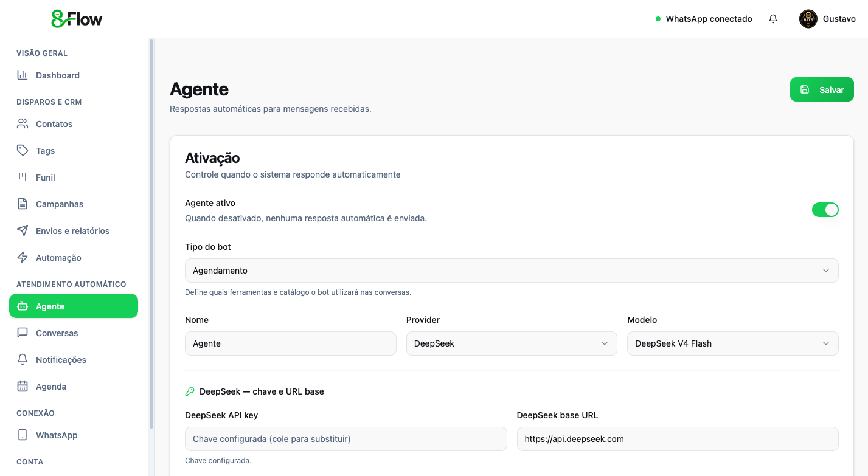The image size is (868, 476).
Task: Open the Modelo dropdown DeepSeek V4 Flash
Action: (733, 343)
